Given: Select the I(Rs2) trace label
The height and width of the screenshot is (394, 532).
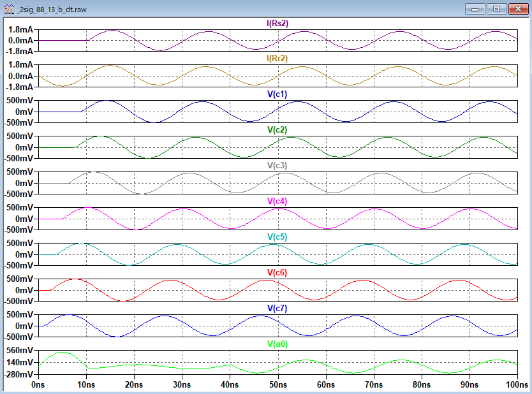Looking at the screenshot, I should click(277, 24).
